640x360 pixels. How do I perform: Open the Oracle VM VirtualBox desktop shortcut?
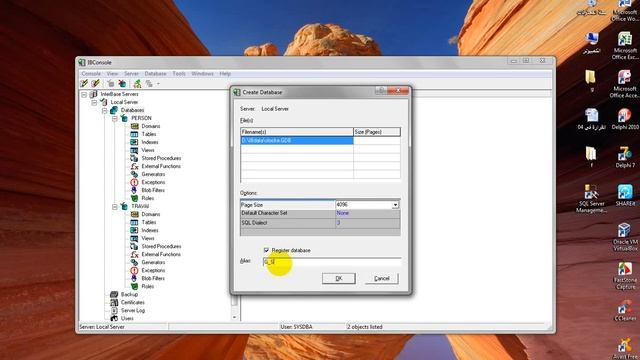tap(624, 238)
